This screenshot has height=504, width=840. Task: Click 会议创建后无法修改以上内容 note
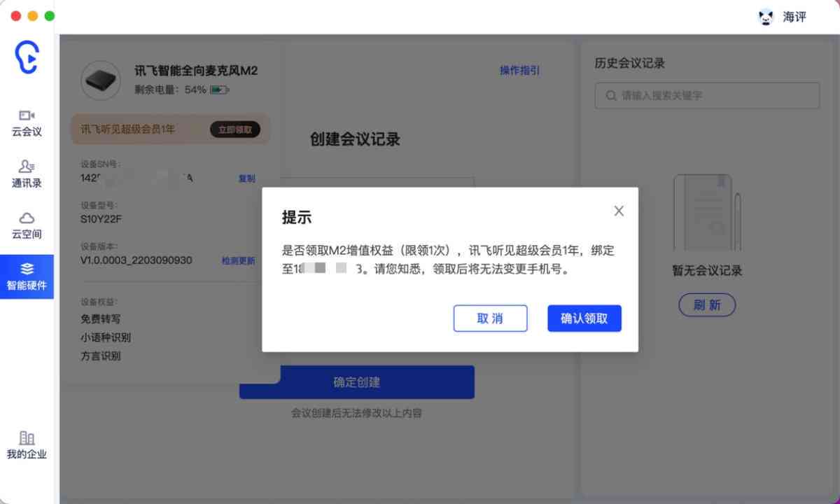(x=357, y=413)
